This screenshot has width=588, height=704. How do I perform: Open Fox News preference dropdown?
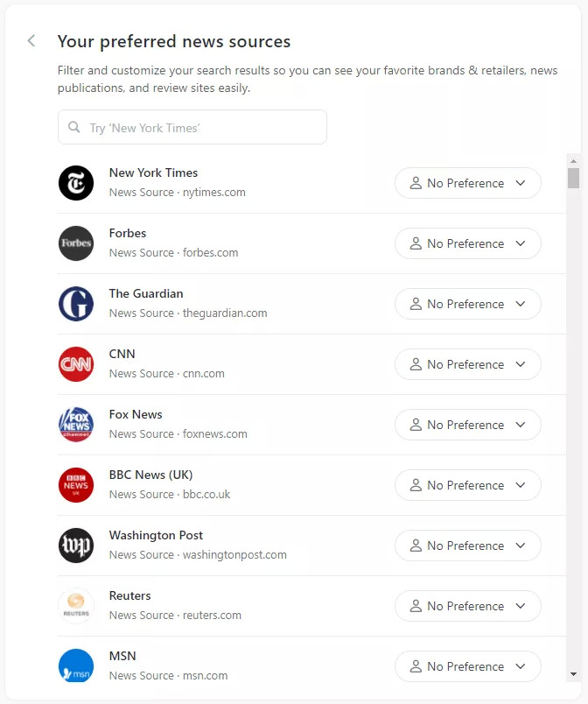[x=468, y=425]
